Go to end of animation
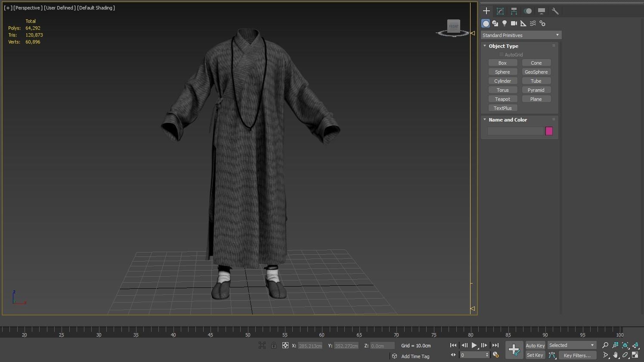 coord(495,345)
